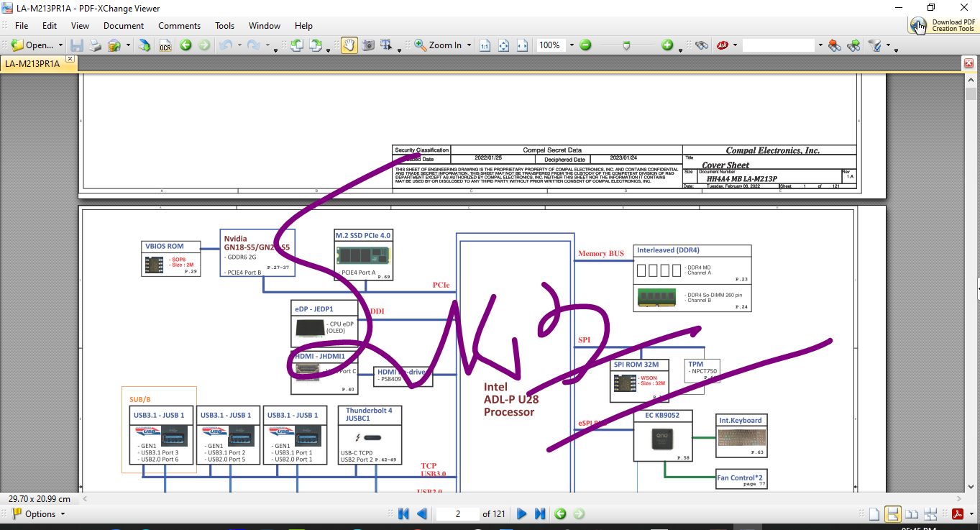Expand the email icon dropdown arrow
Image resolution: width=980 pixels, height=530 pixels.
(128, 45)
